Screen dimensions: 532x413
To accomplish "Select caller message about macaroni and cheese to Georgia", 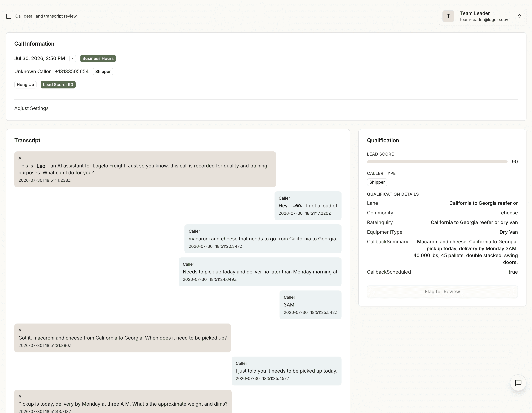I will point(263,239).
